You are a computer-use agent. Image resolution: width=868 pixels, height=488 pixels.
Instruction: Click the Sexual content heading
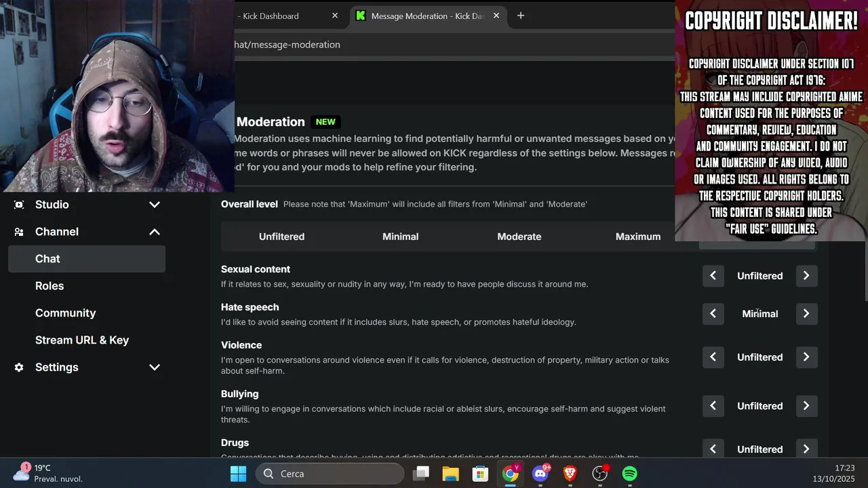coord(256,269)
